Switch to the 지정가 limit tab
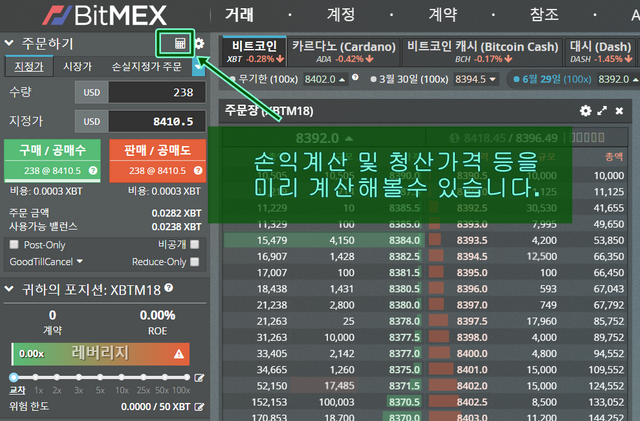Screen dimensions: 640x421 [x=29, y=67]
